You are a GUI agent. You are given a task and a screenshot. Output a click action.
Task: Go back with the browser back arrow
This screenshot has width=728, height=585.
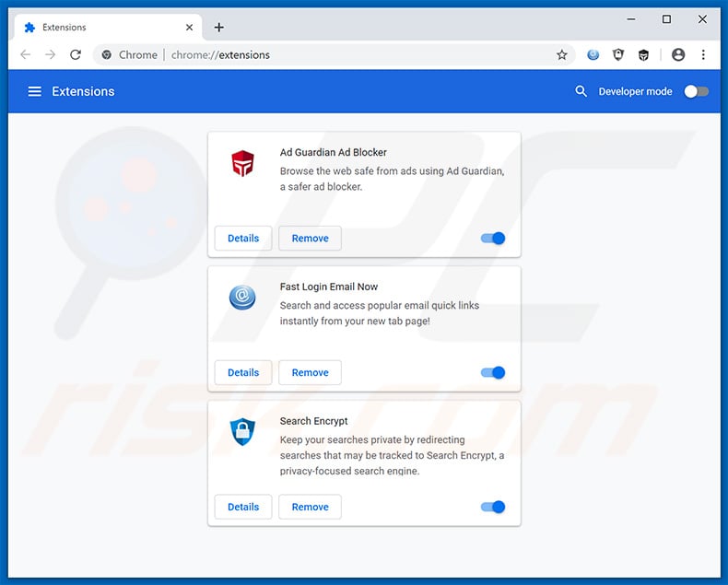pos(26,54)
